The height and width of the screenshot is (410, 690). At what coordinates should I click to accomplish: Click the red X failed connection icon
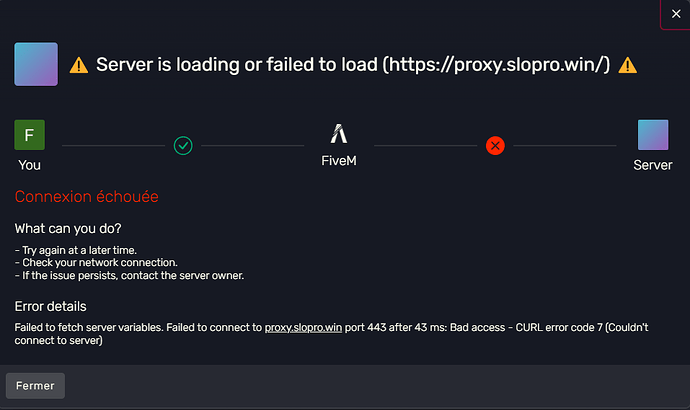[495, 146]
